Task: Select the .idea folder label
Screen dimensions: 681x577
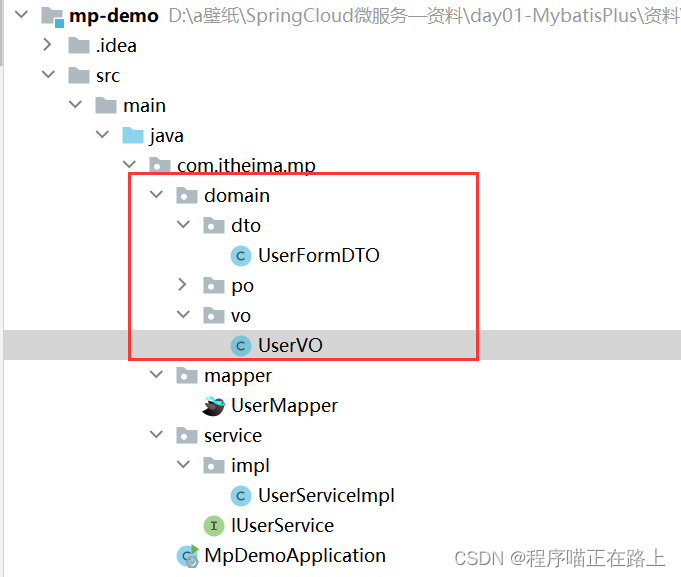Action: pos(116,45)
